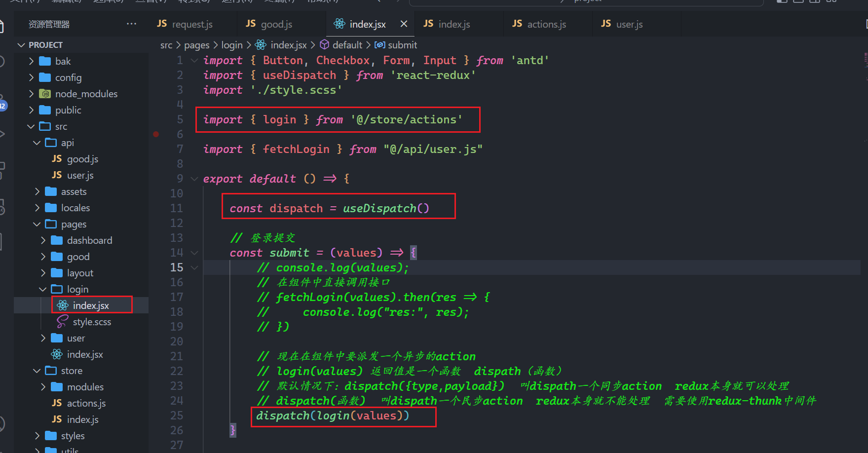Viewport: 868px width, 453px height.
Task: Click the Sass icon of style.scss
Action: 63,322
